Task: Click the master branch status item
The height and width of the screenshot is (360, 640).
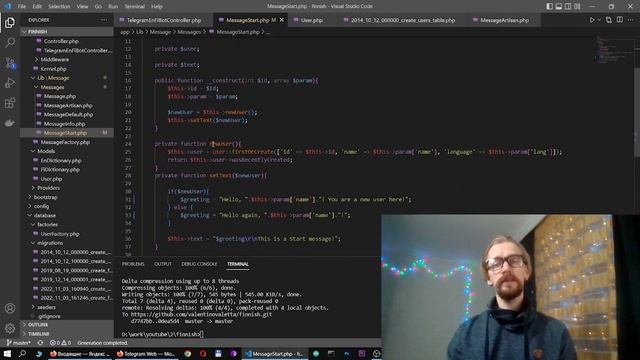Action: click(19, 343)
